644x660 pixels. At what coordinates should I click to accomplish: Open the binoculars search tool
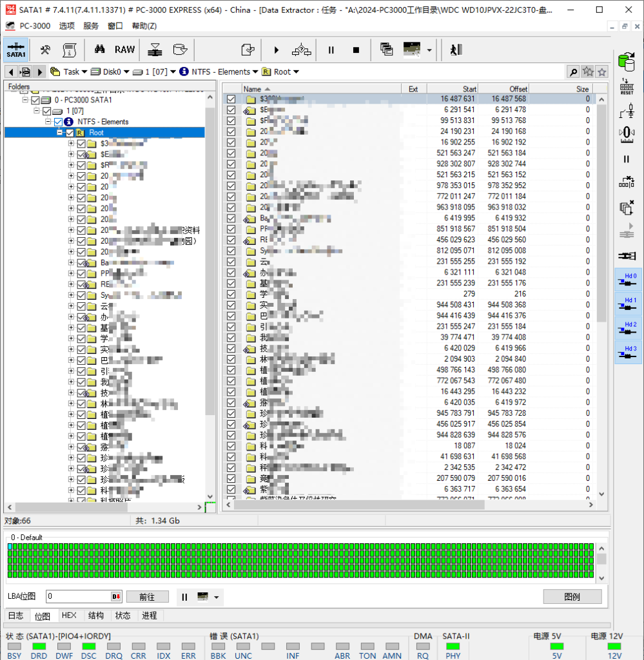[99, 50]
